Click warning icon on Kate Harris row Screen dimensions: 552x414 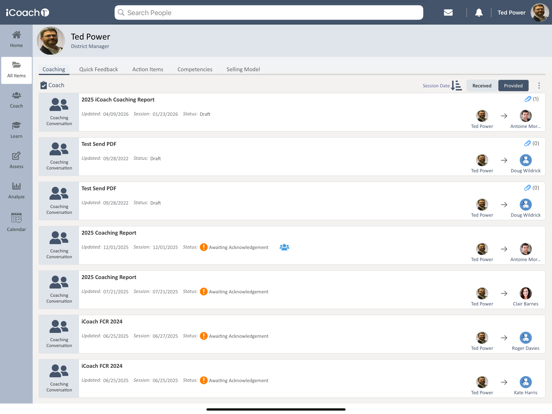(203, 380)
